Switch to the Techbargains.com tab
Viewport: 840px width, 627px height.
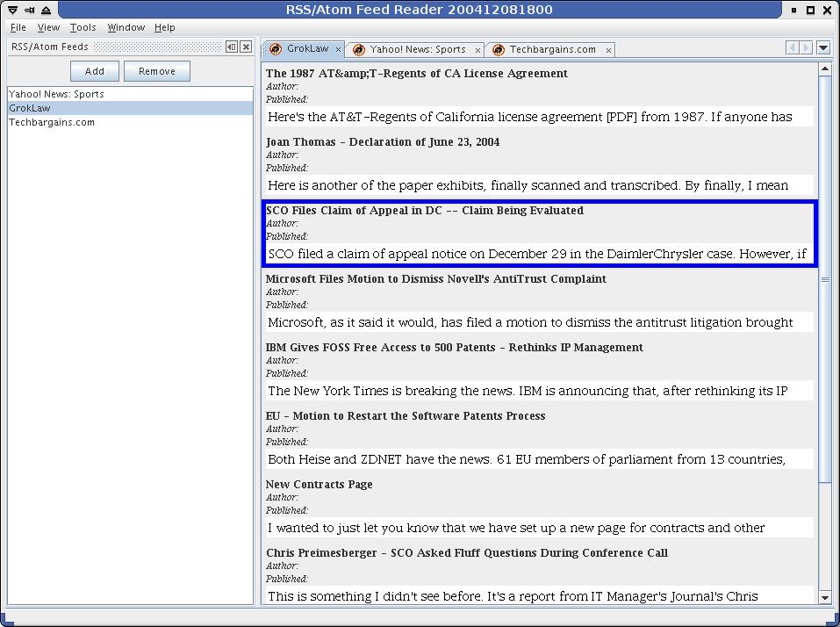(550, 50)
